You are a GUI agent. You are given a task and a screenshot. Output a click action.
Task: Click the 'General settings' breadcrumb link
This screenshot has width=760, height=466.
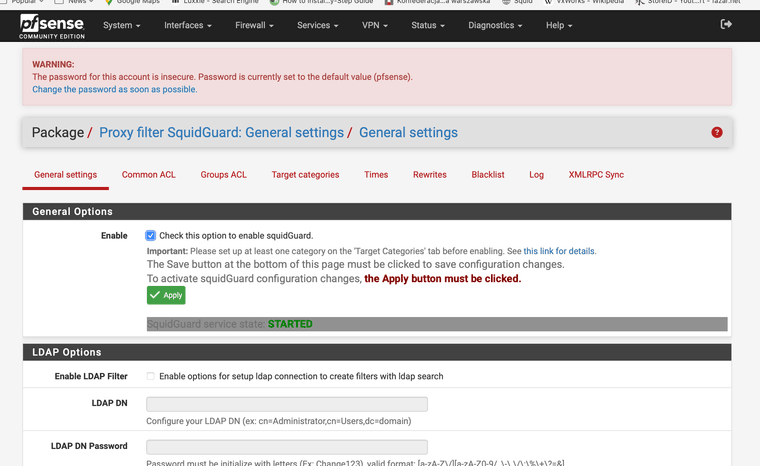coord(408,132)
